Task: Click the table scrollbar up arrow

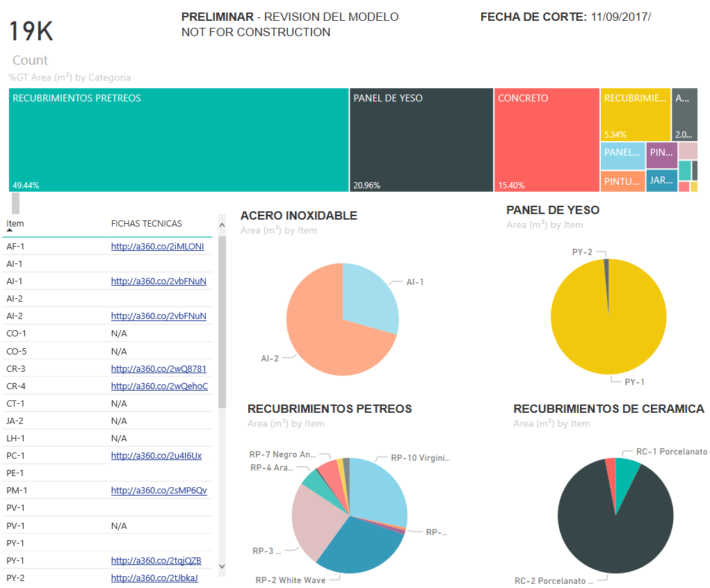Action: click(222, 225)
